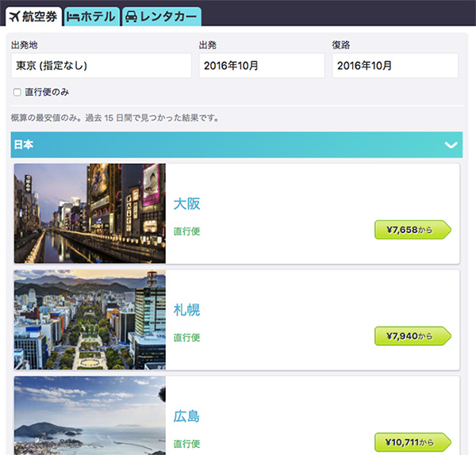This screenshot has width=476, height=455.
Task: Open the 大阪 destination link
Action: click(186, 204)
